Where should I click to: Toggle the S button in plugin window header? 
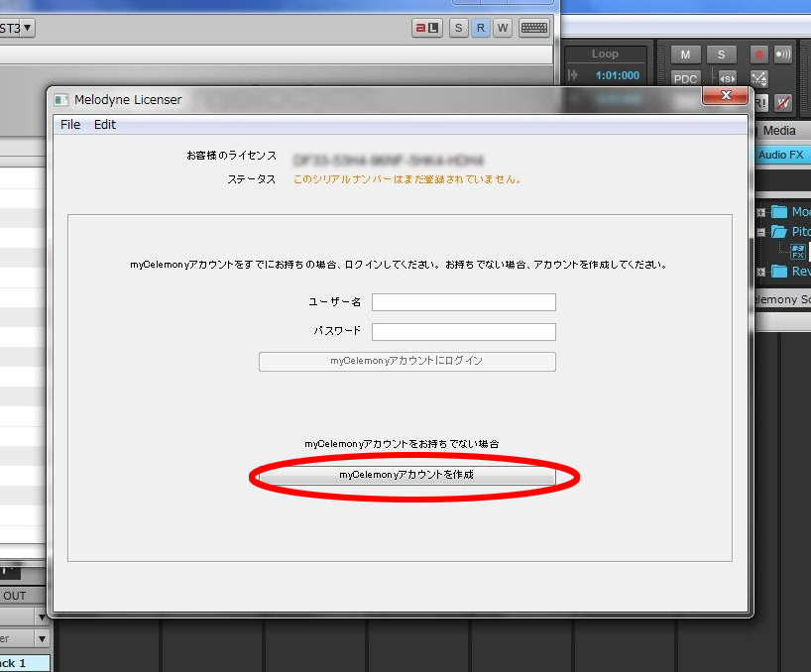coord(459,28)
